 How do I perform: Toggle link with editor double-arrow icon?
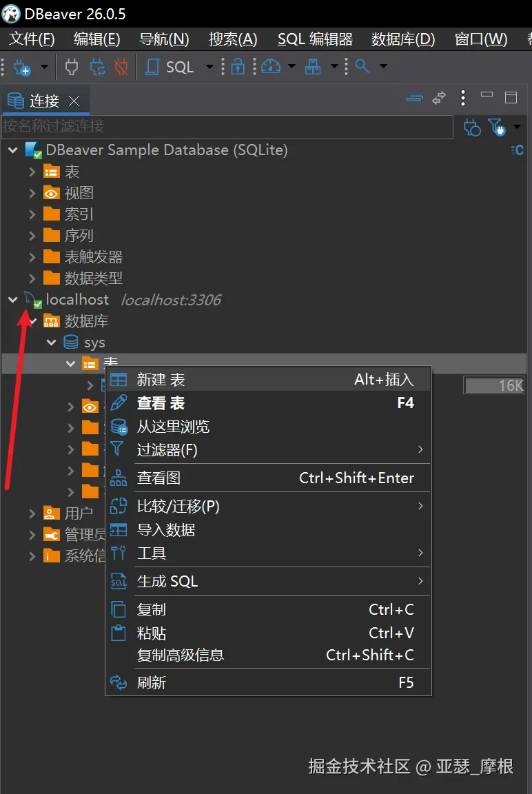(x=439, y=98)
